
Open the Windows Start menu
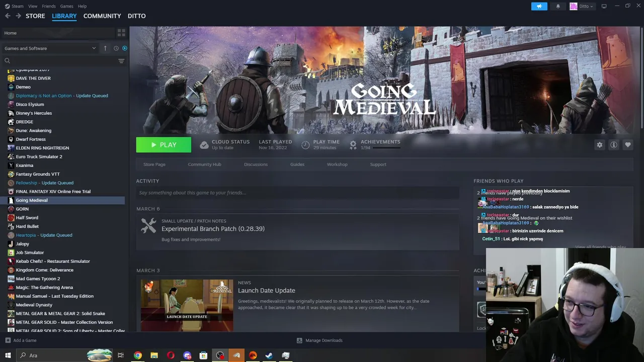tap(8, 355)
